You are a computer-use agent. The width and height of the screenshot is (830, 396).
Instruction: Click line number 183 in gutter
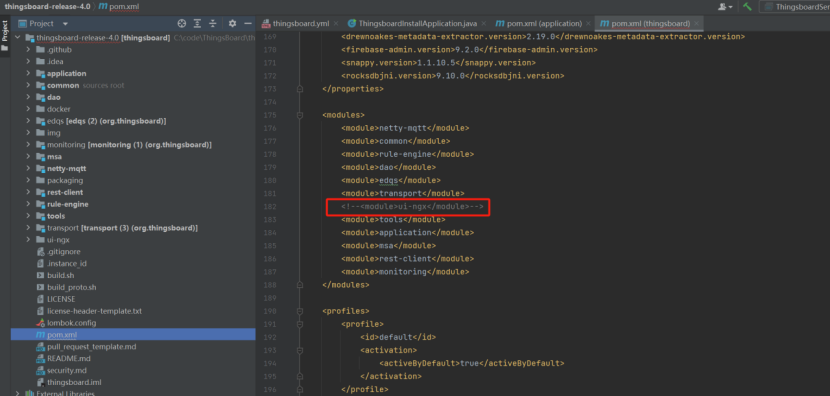[270, 220]
